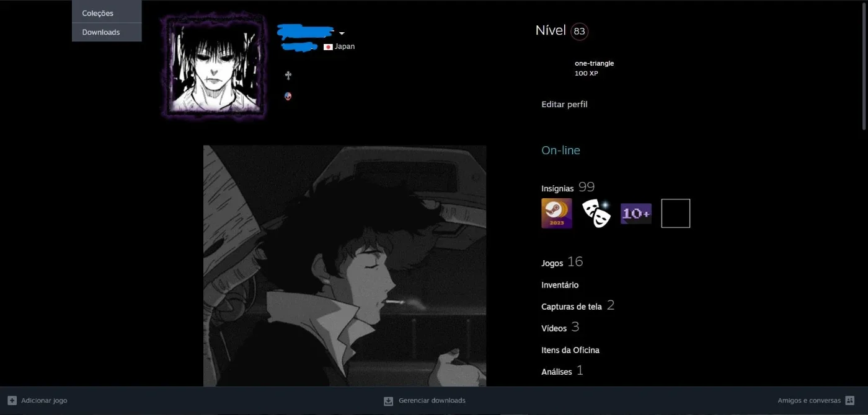Open the level 83 badge
The height and width of the screenshot is (415, 868).
tap(580, 31)
